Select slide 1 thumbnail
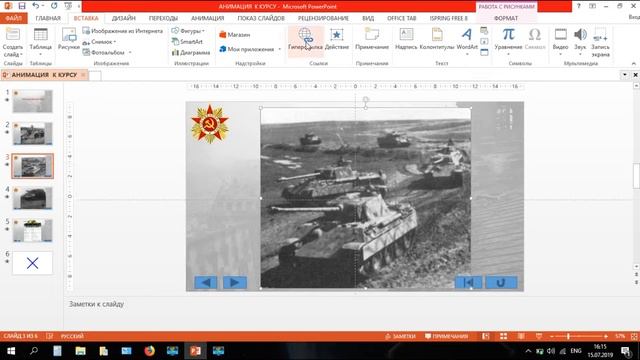Screen dimensions: 640x360 pyautogui.click(x=32, y=101)
